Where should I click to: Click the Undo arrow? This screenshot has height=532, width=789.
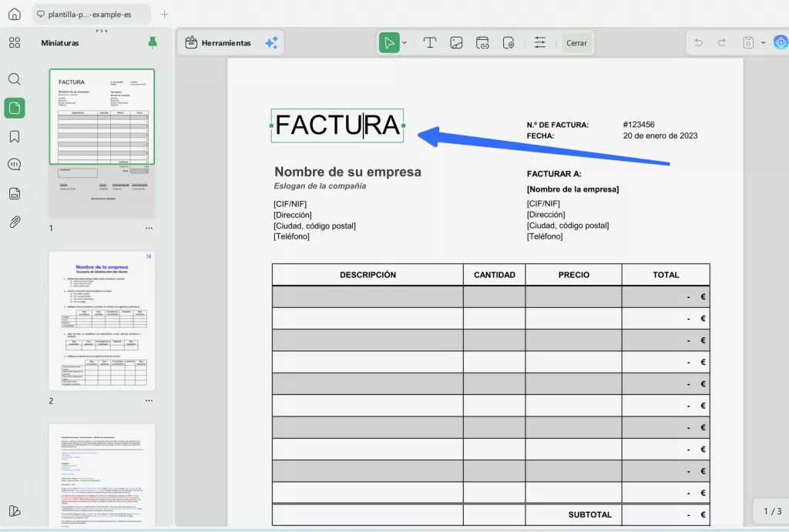(698, 43)
